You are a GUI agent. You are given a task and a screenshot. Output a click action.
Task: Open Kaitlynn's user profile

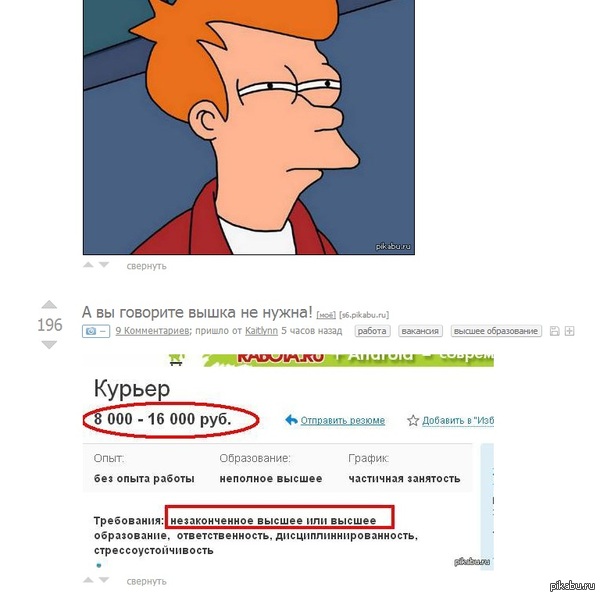(x=261, y=331)
